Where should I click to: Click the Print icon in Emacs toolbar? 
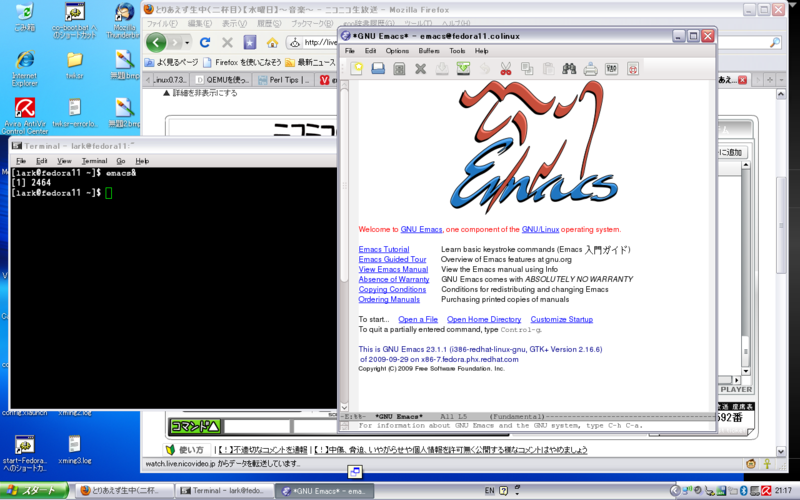pyautogui.click(x=590, y=68)
